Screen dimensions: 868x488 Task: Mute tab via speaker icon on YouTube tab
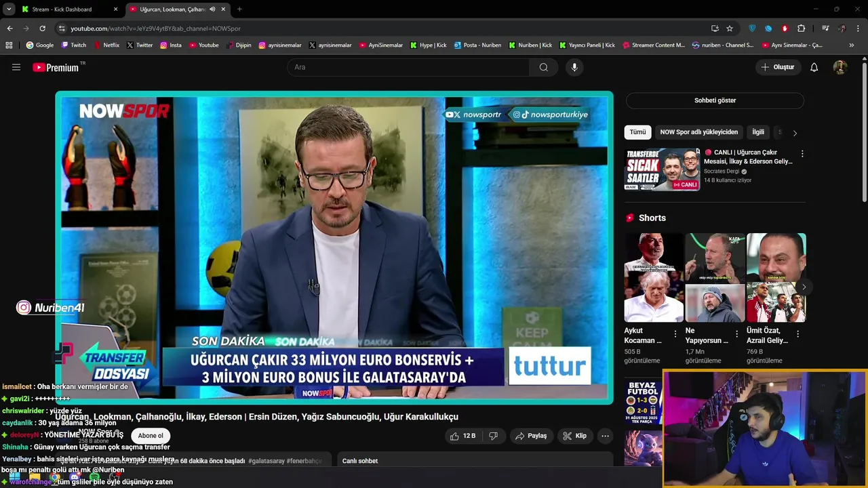tap(212, 9)
